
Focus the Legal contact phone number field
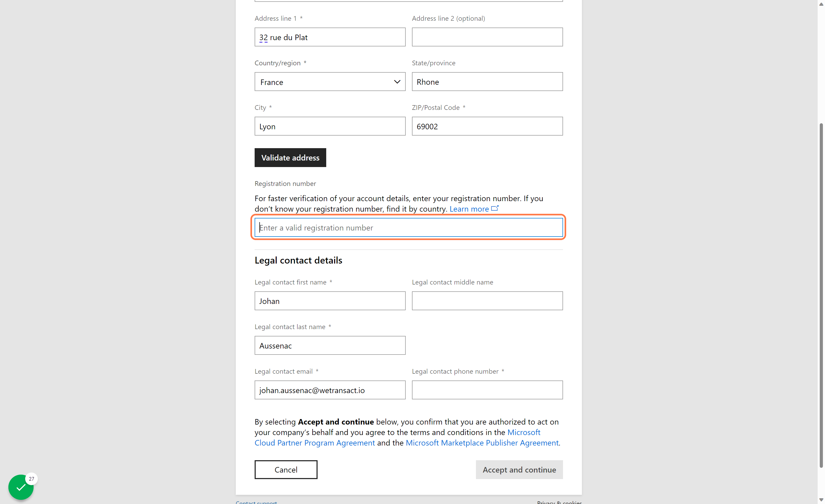tap(487, 390)
